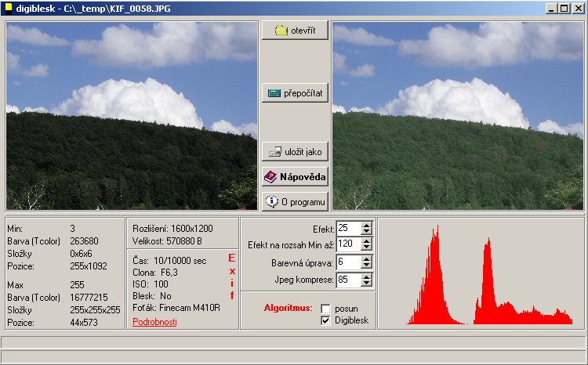Image resolution: width=588 pixels, height=365 pixels.
Task: Click the red histogram graph
Action: (x=489, y=275)
